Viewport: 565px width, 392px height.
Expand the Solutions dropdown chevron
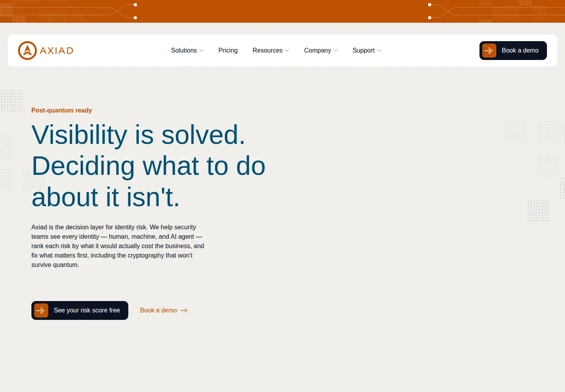tap(201, 51)
